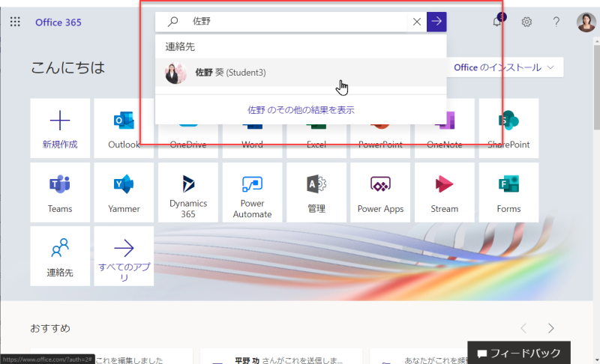This screenshot has height=364, width=600.
Task: Show all apps via すべてのアプリ
Action: [124, 256]
